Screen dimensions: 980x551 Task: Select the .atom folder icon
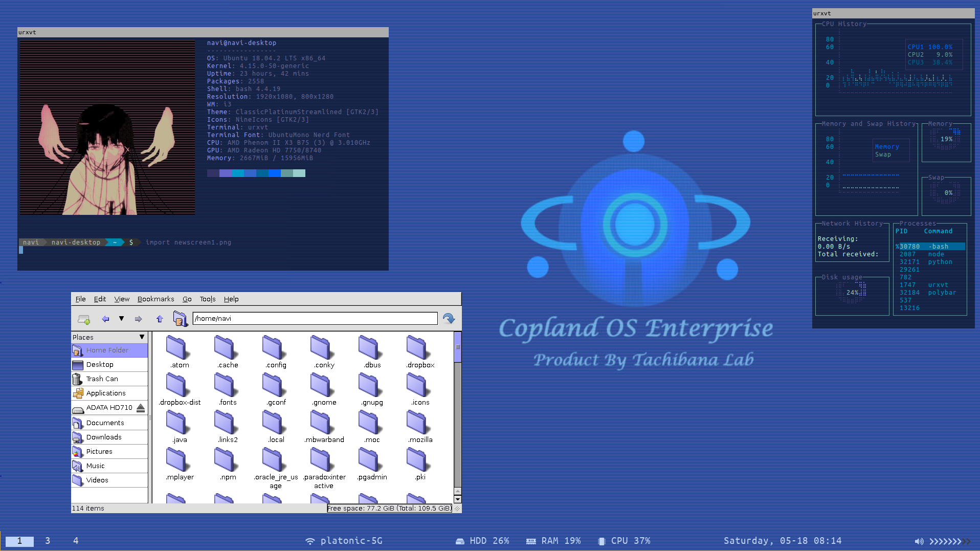[179, 347]
